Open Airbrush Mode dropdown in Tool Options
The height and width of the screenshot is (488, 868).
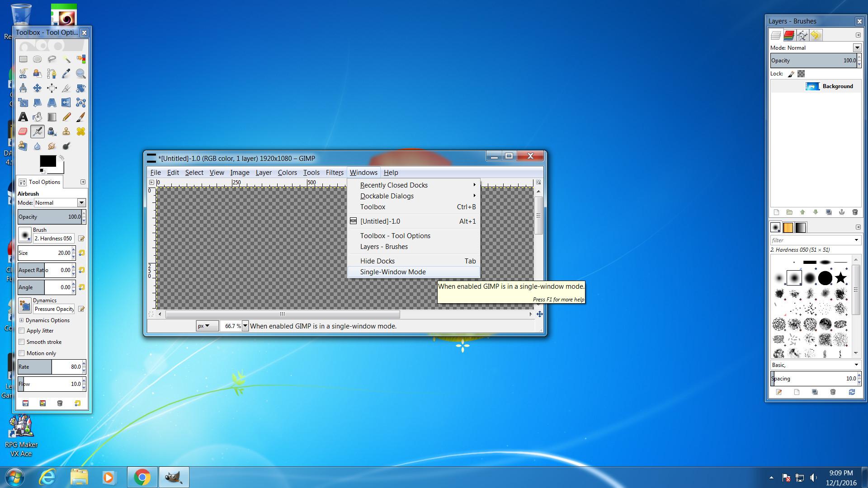pyautogui.click(x=81, y=203)
